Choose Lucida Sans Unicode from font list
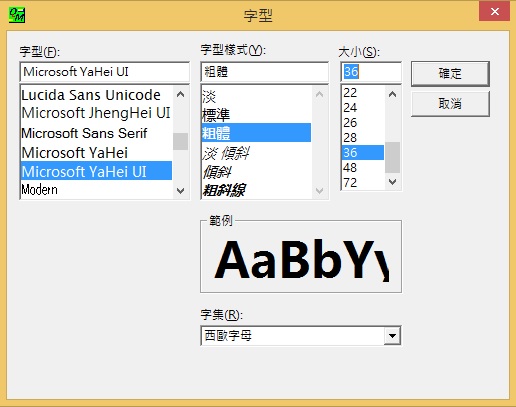This screenshot has width=516, height=407. click(96, 95)
